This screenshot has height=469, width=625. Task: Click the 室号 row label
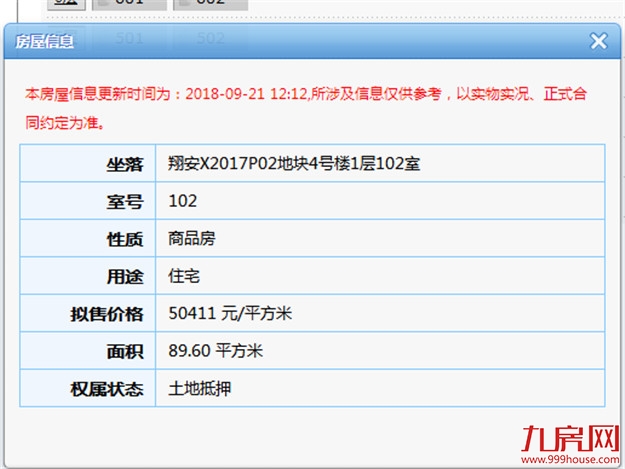tap(125, 202)
